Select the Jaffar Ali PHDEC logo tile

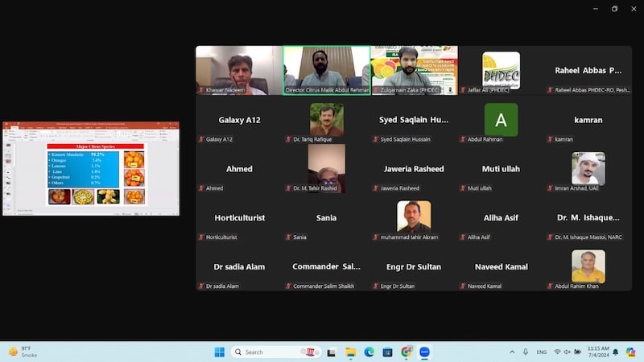[501, 71]
